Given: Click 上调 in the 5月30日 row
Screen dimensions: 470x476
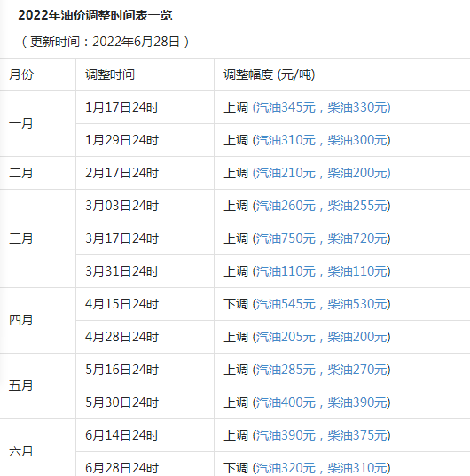Looking at the screenshot, I should 236,402.
